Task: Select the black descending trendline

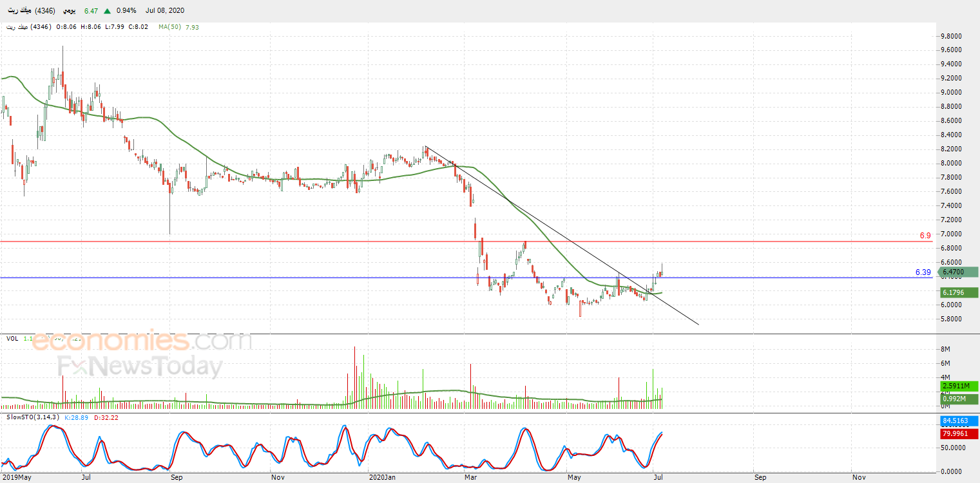Action: 562,236
